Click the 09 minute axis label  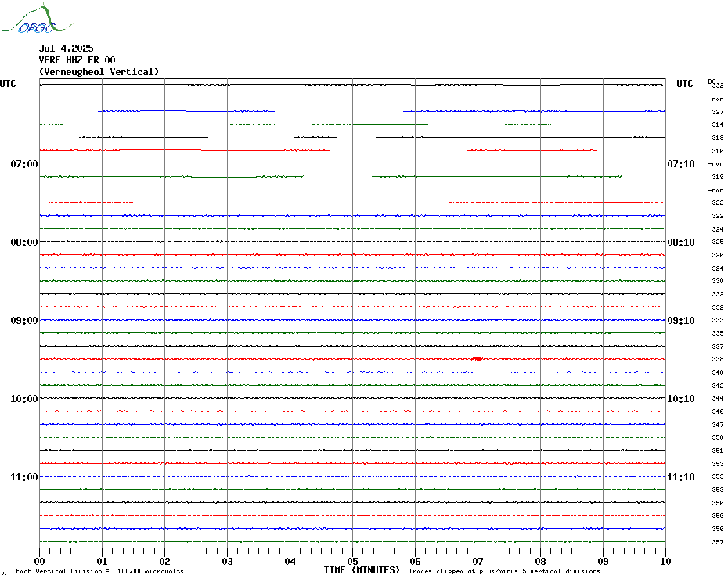pos(603,561)
